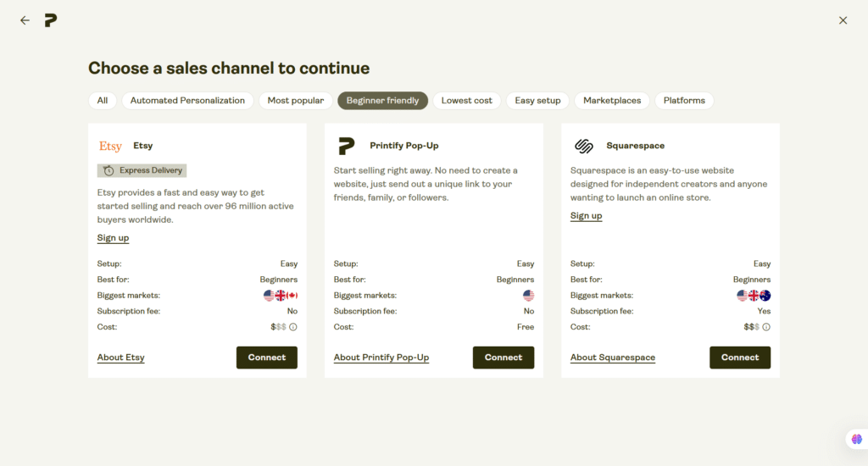Click the Squarespace title text
Screen dimensions: 868x466
point(636,146)
